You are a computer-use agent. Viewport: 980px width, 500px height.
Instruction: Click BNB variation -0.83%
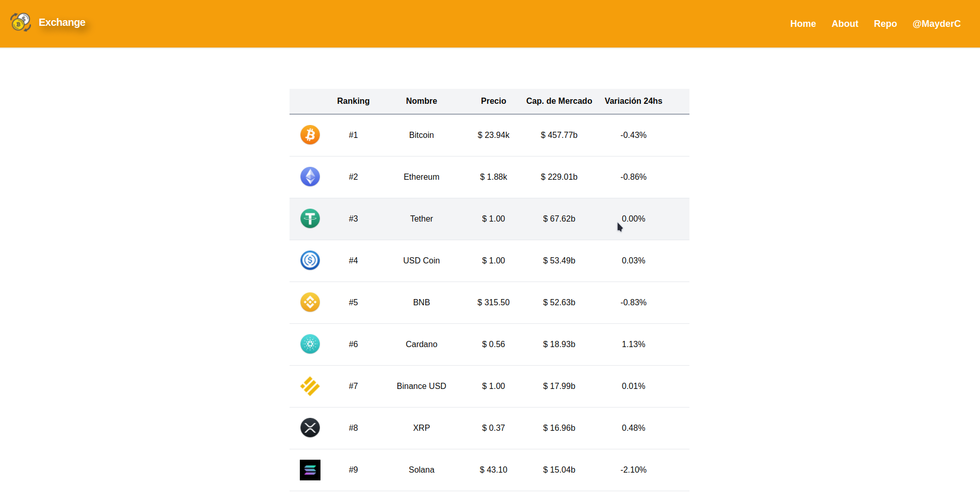[x=633, y=302]
